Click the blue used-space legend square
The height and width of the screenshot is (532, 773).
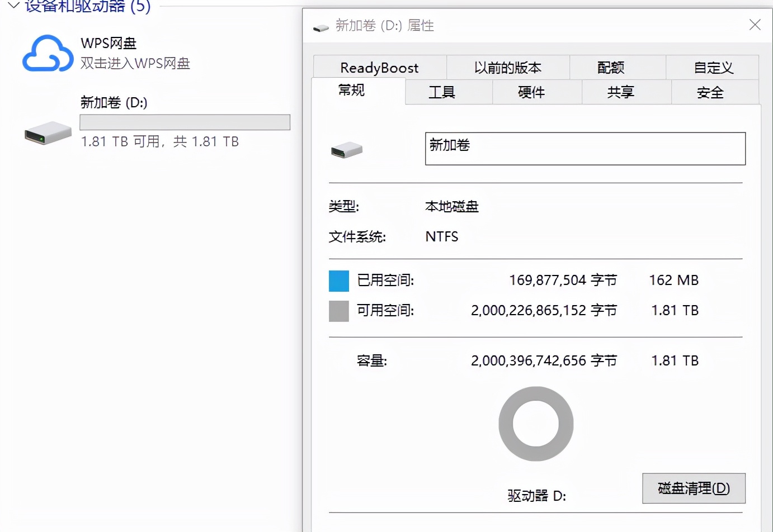click(338, 280)
